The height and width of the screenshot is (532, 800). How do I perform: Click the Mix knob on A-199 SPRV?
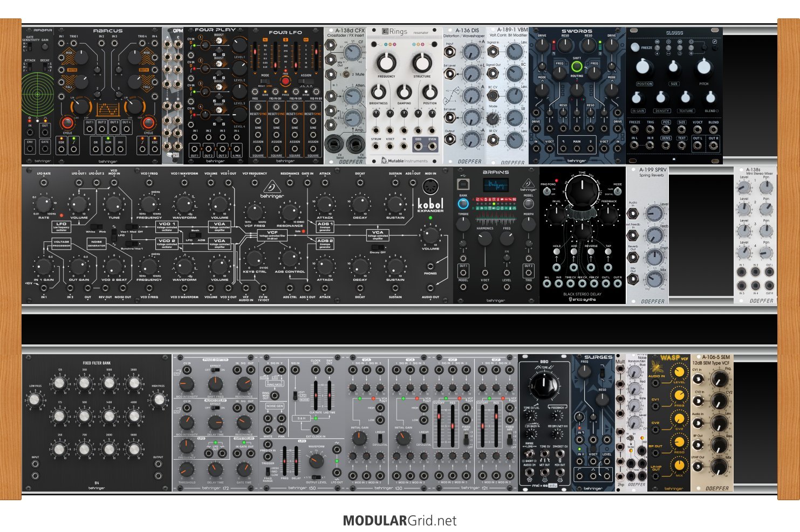click(654, 279)
